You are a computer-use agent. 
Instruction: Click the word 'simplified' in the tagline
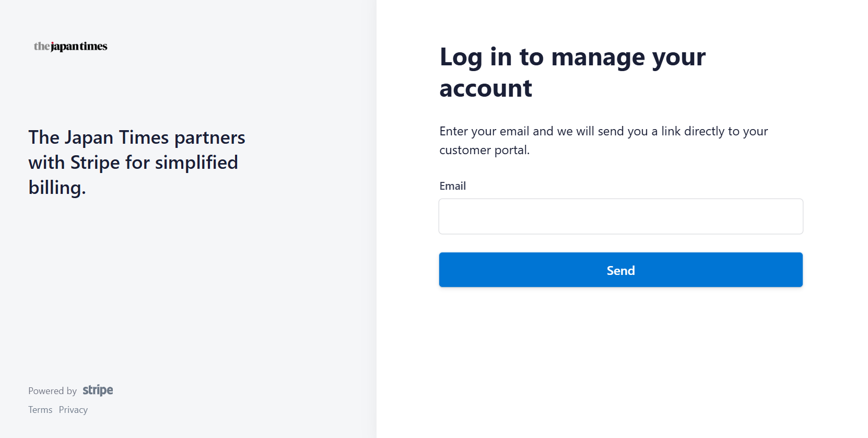(196, 163)
